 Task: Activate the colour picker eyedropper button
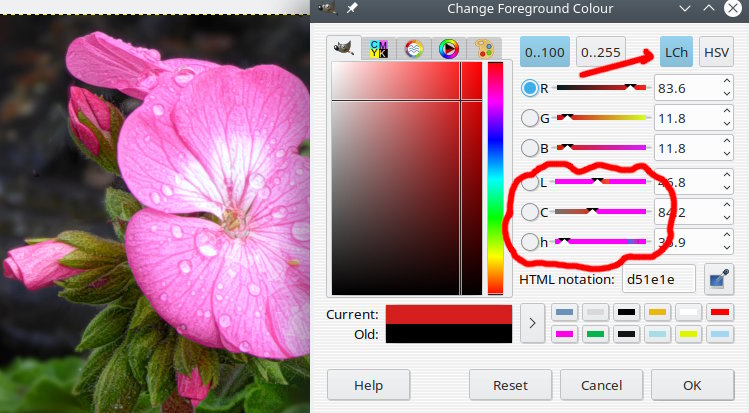tap(719, 279)
